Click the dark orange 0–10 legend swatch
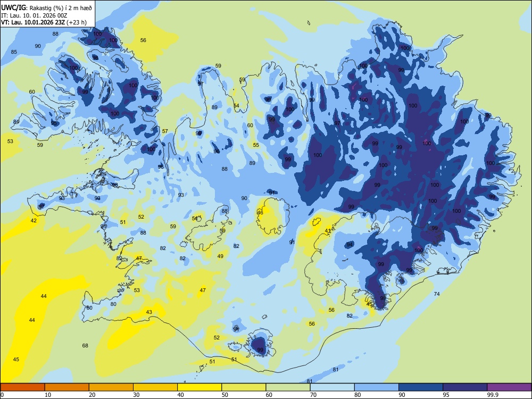The image size is (532, 399). pyautogui.click(x=22, y=387)
